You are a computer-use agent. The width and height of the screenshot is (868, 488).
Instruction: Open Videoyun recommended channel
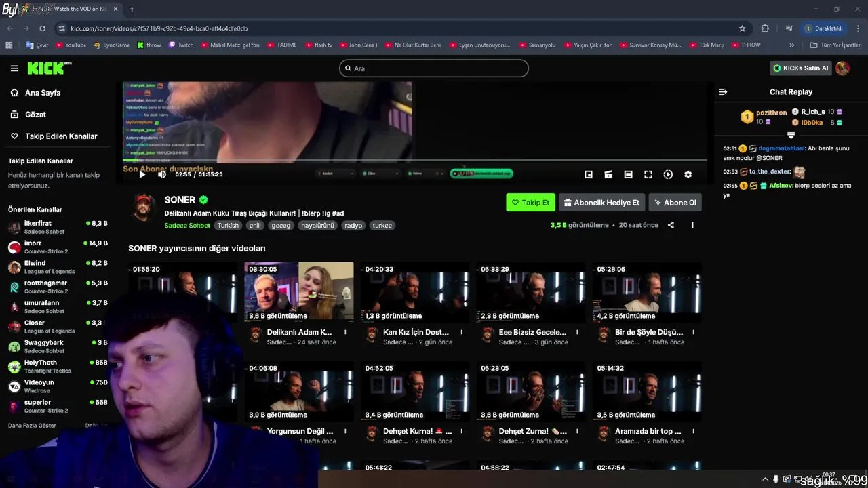[58, 386]
